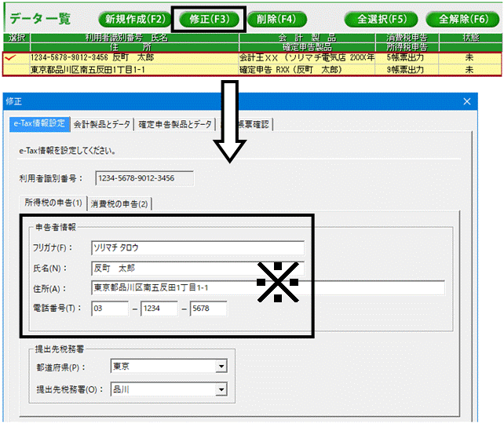Click the 確定申告 RXX（反町 太郎） cell
504x424 pixels.
click(307, 70)
